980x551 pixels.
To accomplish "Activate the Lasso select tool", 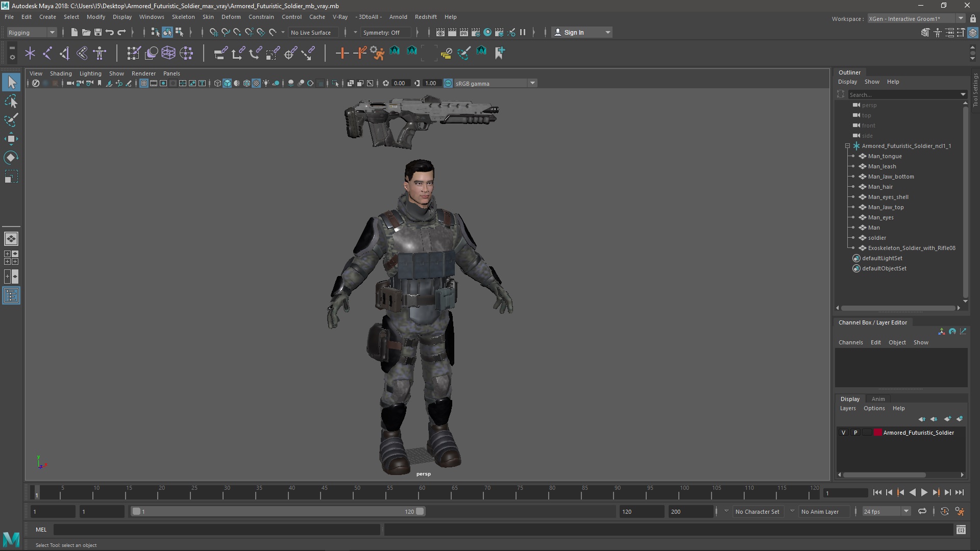I will click(11, 101).
